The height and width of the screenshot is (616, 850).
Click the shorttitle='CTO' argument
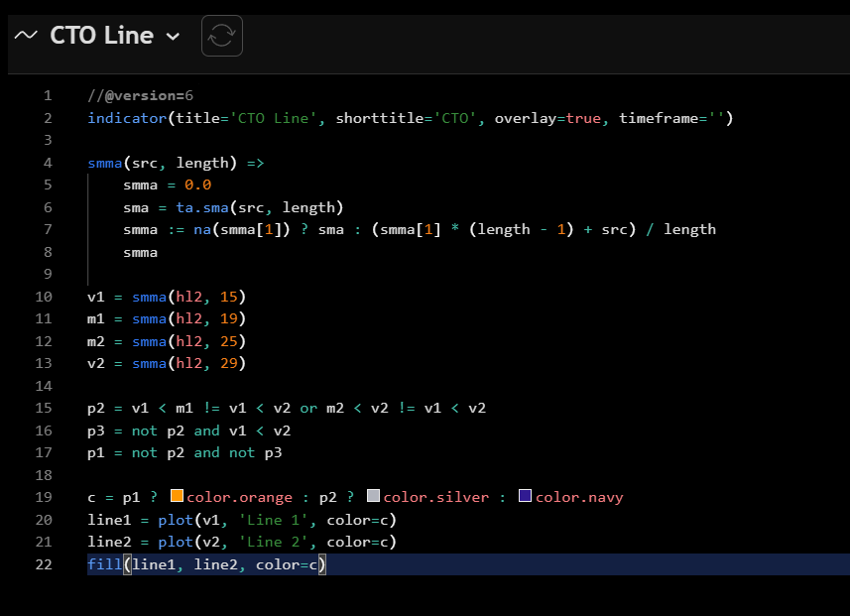(x=406, y=118)
